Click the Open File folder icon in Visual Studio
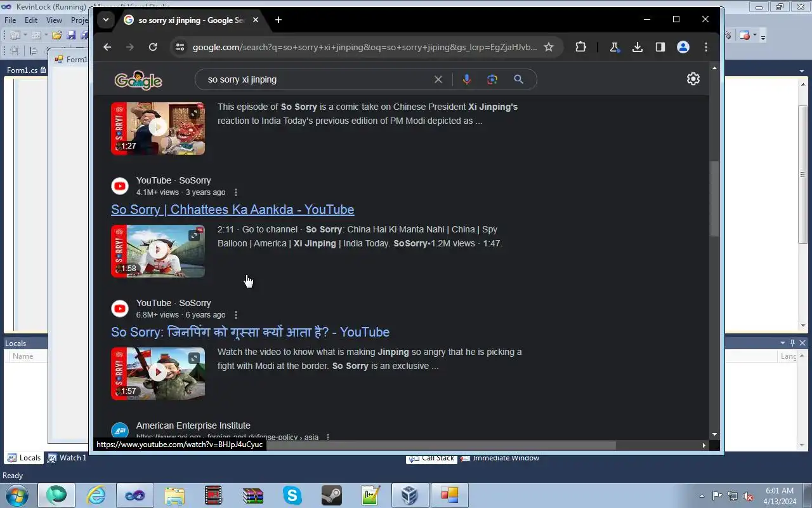Viewport: 812px width, 508px height. 56,36
